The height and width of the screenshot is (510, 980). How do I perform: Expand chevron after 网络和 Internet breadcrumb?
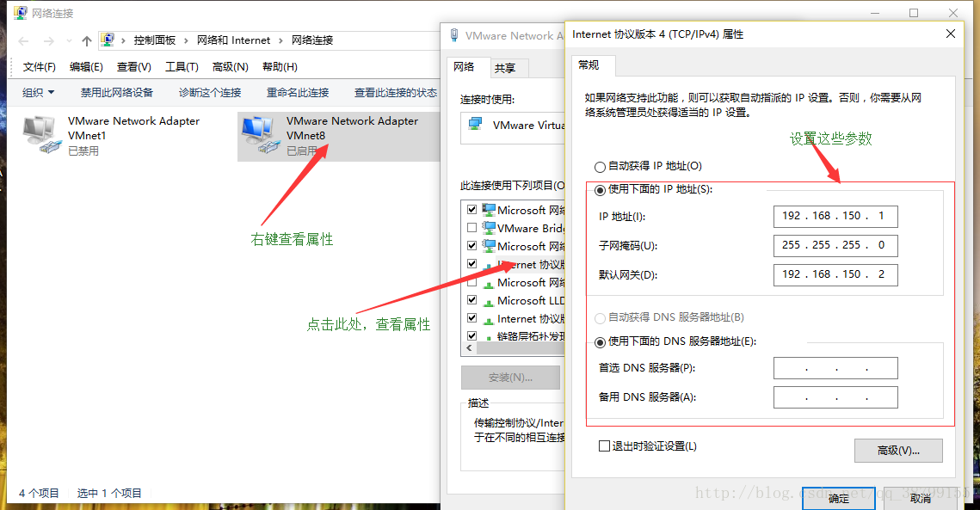[x=280, y=40]
